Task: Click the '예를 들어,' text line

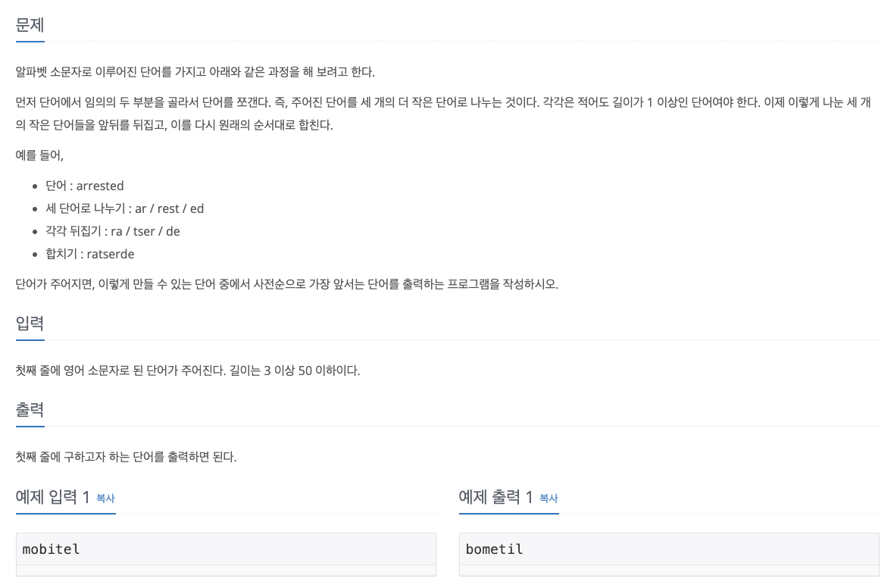Action: pyautogui.click(x=39, y=155)
